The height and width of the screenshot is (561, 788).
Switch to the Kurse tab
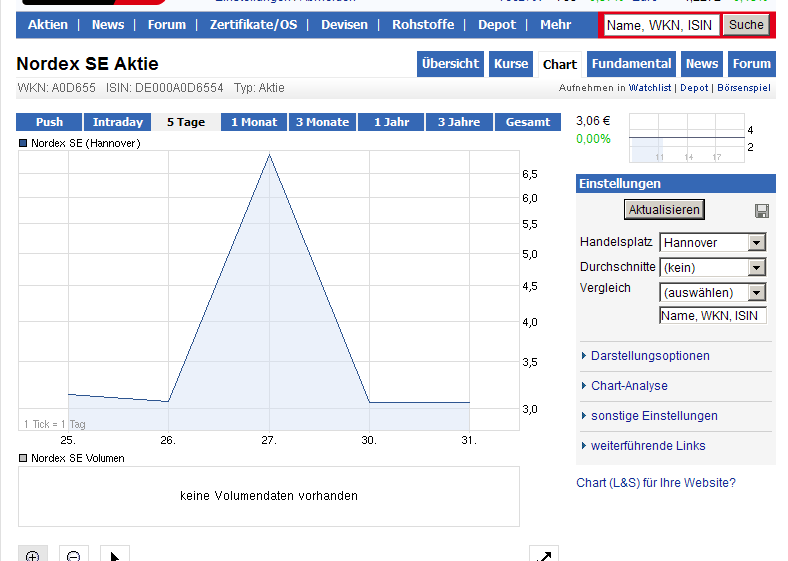pos(511,64)
